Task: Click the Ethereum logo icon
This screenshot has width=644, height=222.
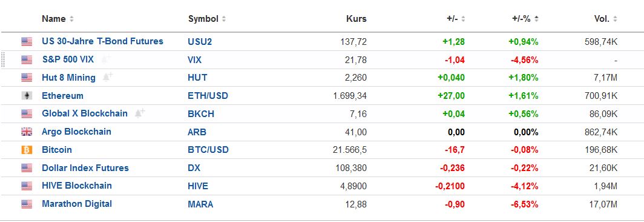Action: pos(27,96)
